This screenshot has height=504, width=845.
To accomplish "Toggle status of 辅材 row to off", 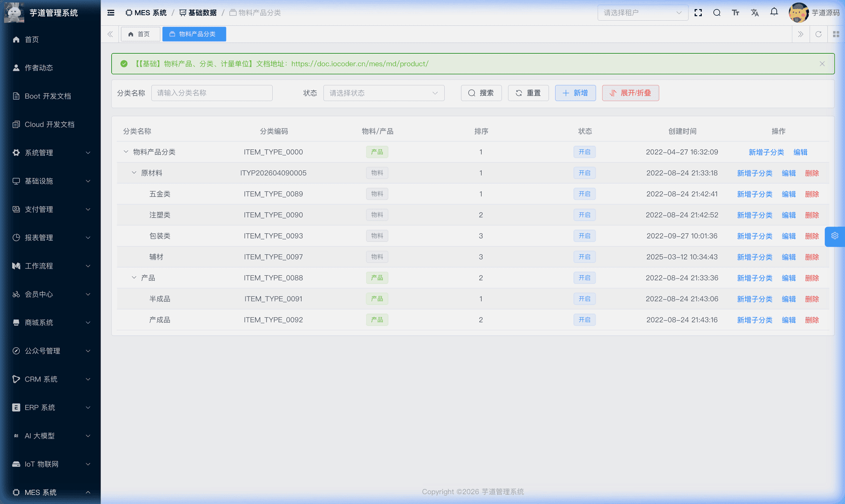I will point(584,257).
